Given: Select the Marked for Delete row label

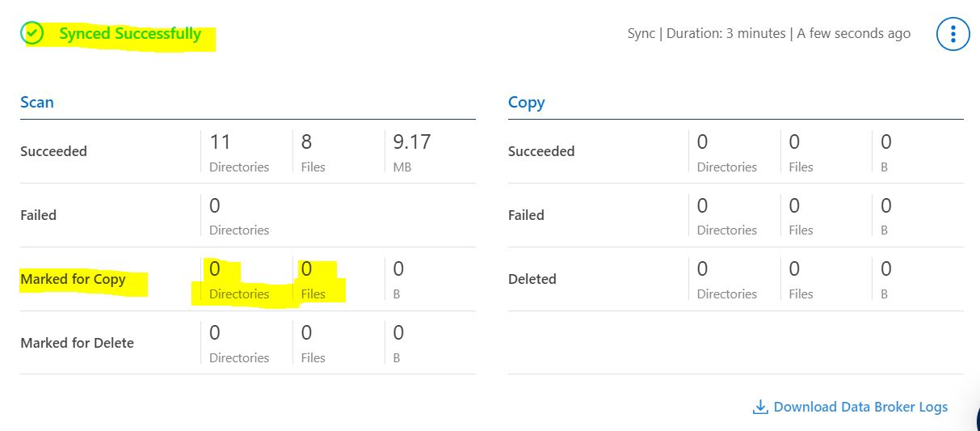Looking at the screenshot, I should pyautogui.click(x=77, y=343).
